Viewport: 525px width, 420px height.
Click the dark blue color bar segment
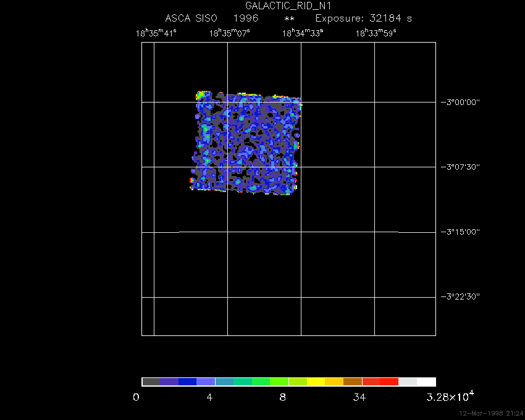click(x=188, y=382)
